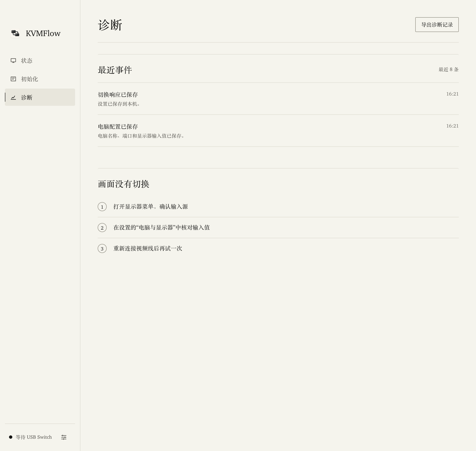
Task: Click the 设置已保存到本机。 description
Action: (119, 104)
